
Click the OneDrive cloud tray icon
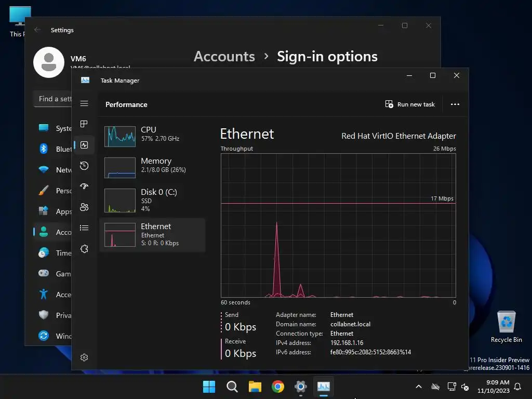pyautogui.click(x=435, y=387)
